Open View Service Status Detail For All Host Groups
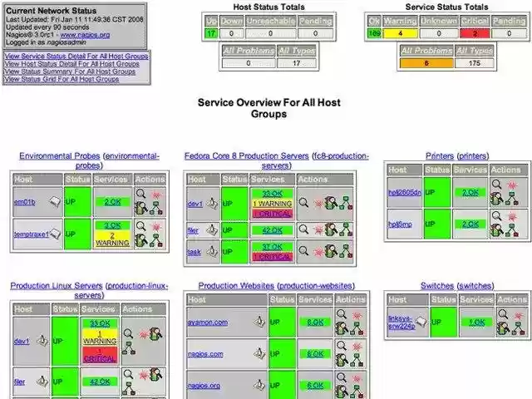The width and height of the screenshot is (532, 399). 76,57
